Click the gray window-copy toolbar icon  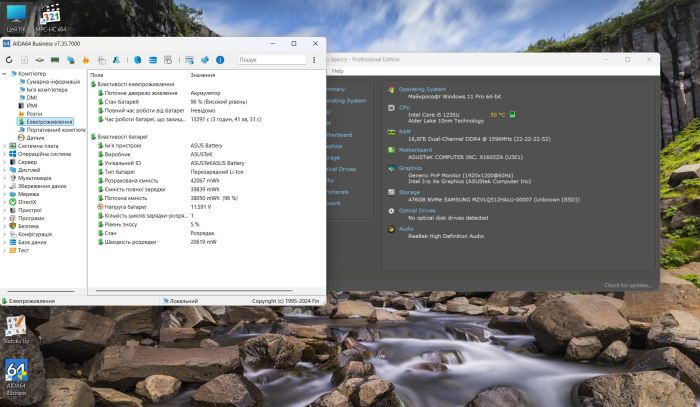coord(168,60)
